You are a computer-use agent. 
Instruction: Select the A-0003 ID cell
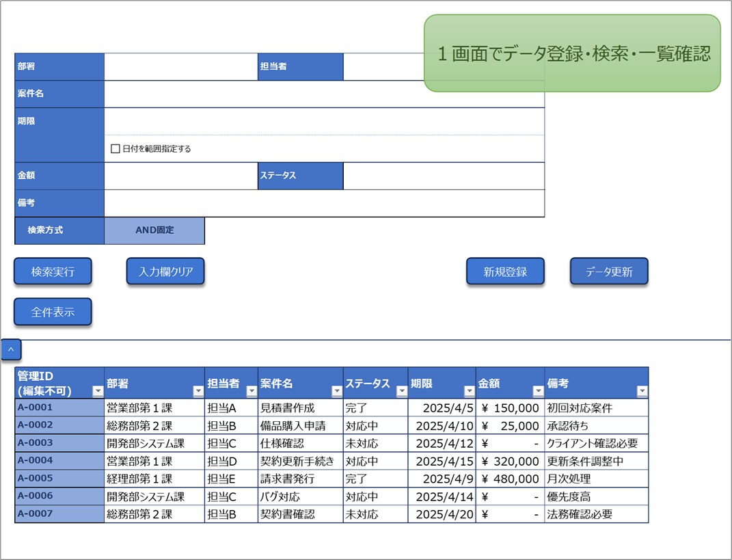pos(59,443)
